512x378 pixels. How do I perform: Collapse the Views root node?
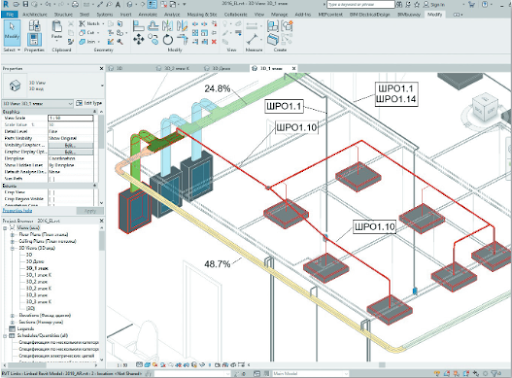point(5,228)
